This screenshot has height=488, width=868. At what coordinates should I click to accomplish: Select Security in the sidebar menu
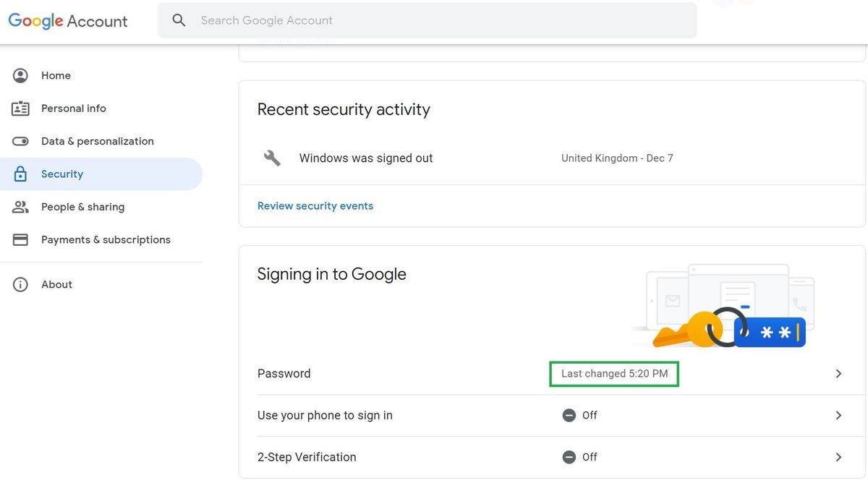tap(61, 174)
